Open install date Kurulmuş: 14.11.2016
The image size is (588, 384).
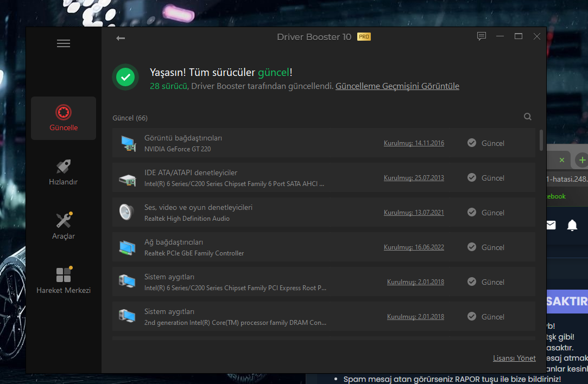(x=414, y=143)
